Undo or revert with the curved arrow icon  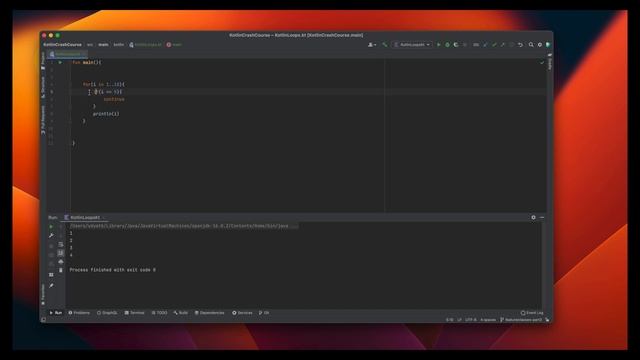click(520, 44)
